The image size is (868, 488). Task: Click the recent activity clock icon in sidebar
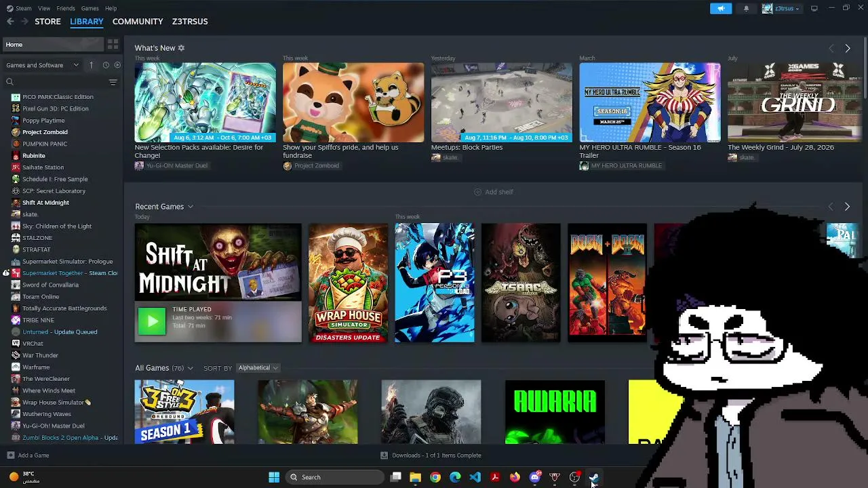pyautogui.click(x=106, y=65)
